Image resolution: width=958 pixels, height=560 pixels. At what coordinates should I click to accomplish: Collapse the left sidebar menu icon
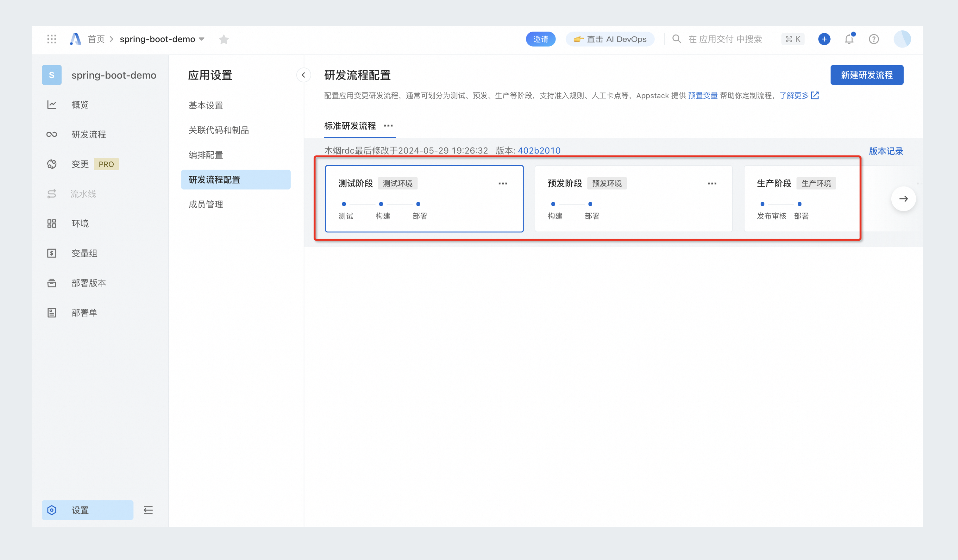(x=148, y=510)
